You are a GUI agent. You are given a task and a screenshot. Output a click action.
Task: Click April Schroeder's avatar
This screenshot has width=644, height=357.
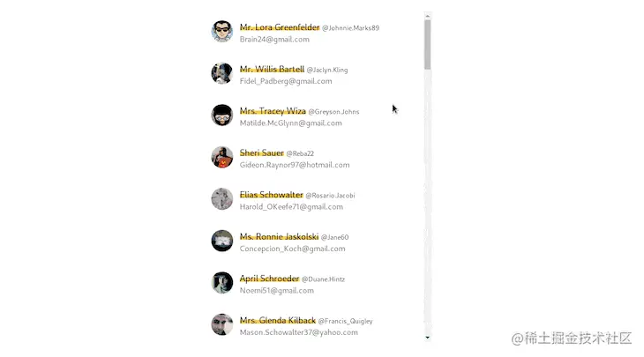click(x=221, y=283)
